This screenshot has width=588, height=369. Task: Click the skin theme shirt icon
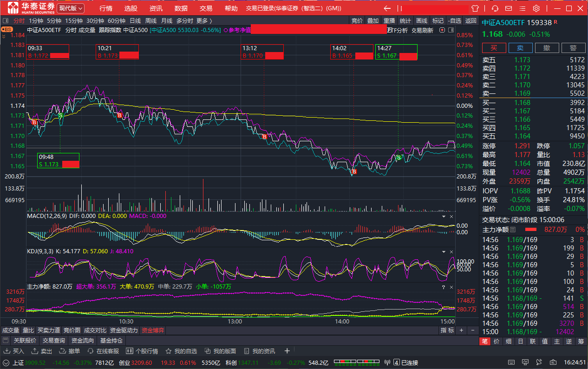point(475,8)
